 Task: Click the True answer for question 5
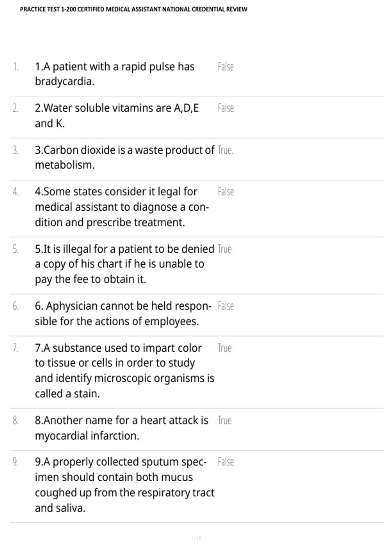(224, 249)
